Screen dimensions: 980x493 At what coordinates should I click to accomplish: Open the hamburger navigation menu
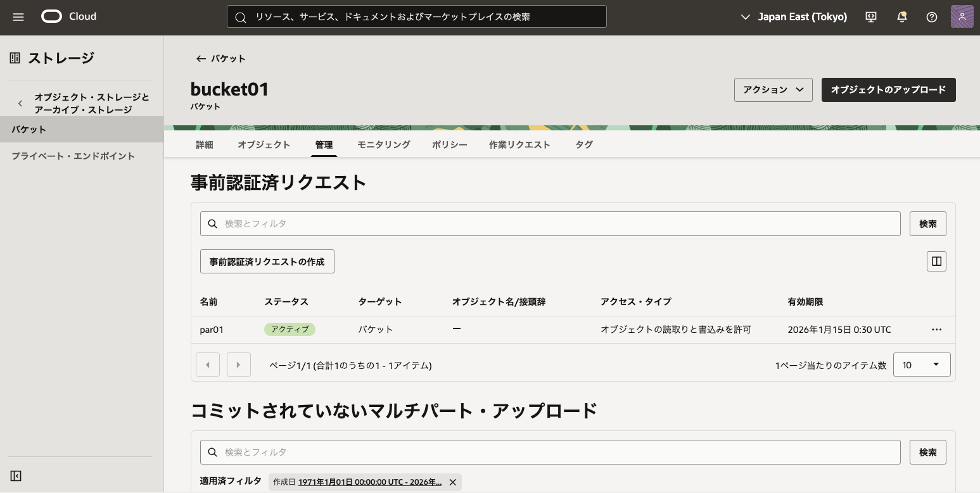[x=18, y=17]
